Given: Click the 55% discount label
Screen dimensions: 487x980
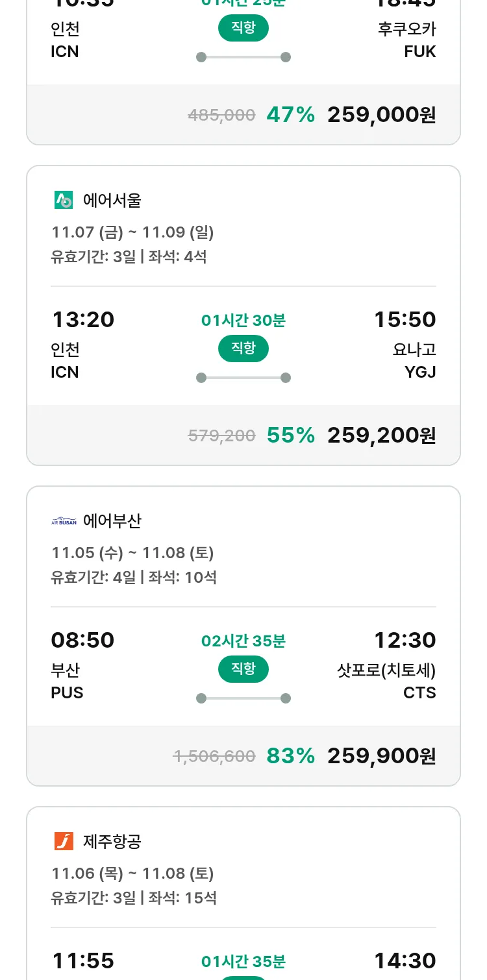Looking at the screenshot, I should pos(290,435).
